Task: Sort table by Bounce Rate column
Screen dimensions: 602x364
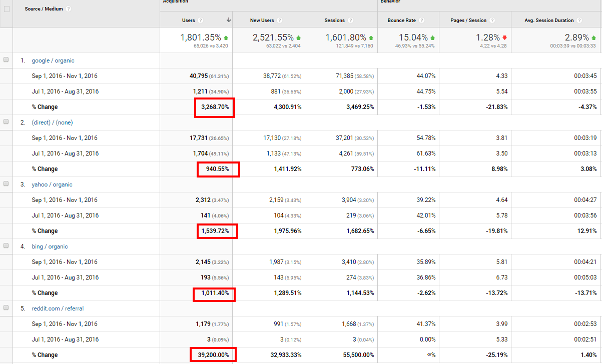Action: (402, 20)
